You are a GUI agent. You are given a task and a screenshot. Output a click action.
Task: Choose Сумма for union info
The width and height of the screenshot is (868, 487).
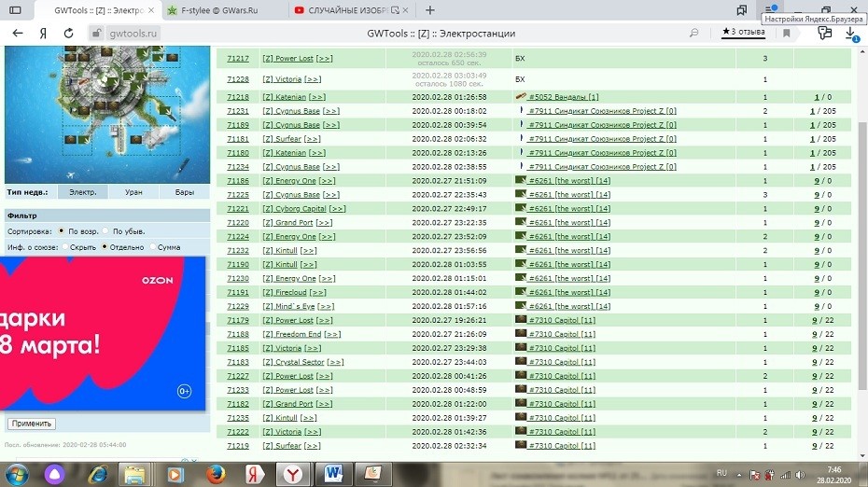tap(152, 247)
